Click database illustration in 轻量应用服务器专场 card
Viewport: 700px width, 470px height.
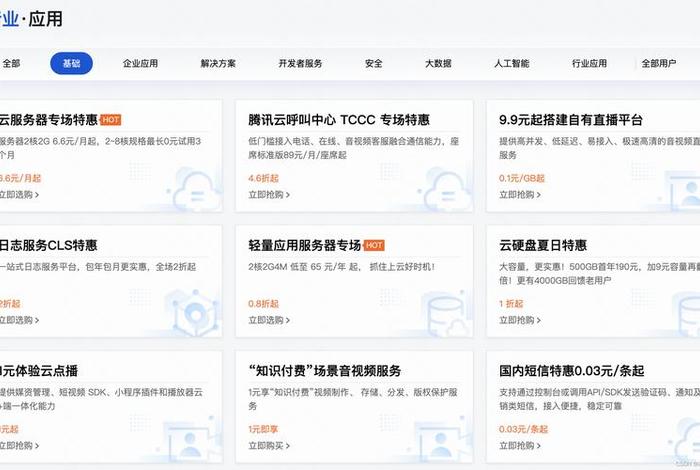pos(446,315)
